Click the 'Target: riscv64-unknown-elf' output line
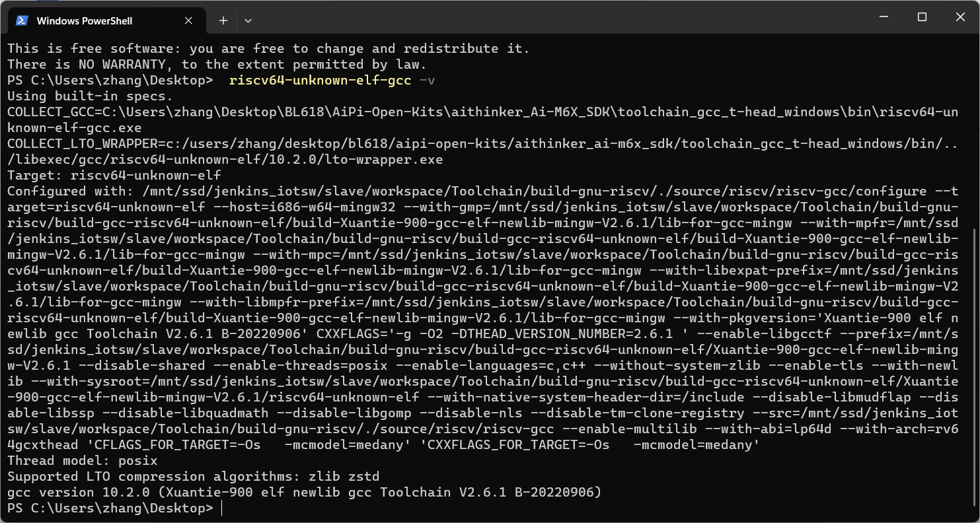Image resolution: width=980 pixels, height=523 pixels. (114, 176)
